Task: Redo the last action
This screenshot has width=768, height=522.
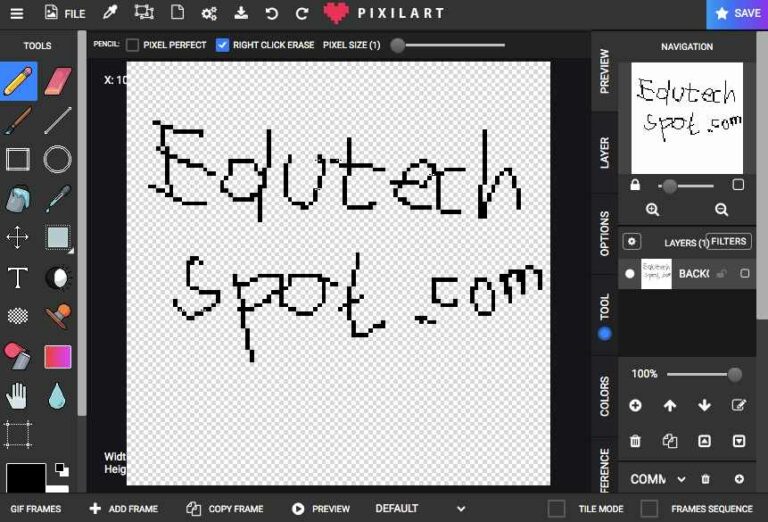Action: pyautogui.click(x=302, y=14)
